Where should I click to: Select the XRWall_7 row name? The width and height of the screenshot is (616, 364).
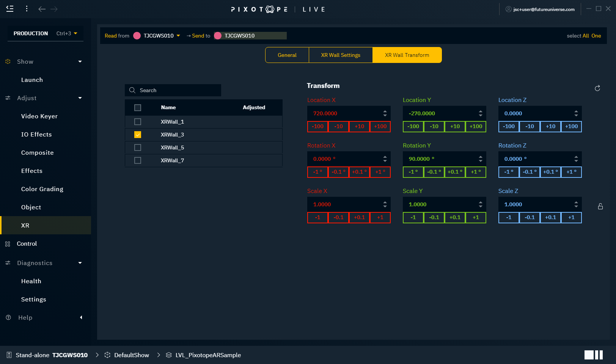point(172,160)
